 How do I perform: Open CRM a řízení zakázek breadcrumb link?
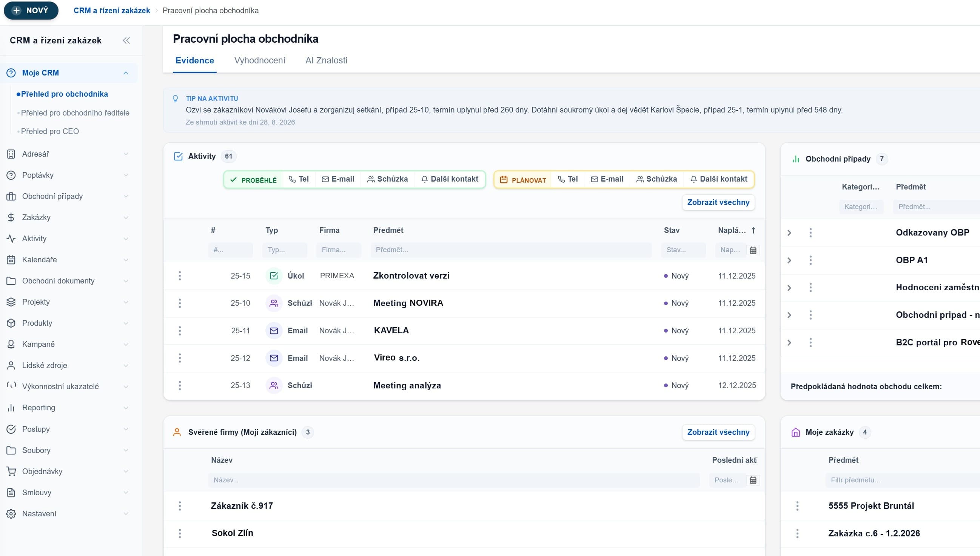[x=111, y=10]
